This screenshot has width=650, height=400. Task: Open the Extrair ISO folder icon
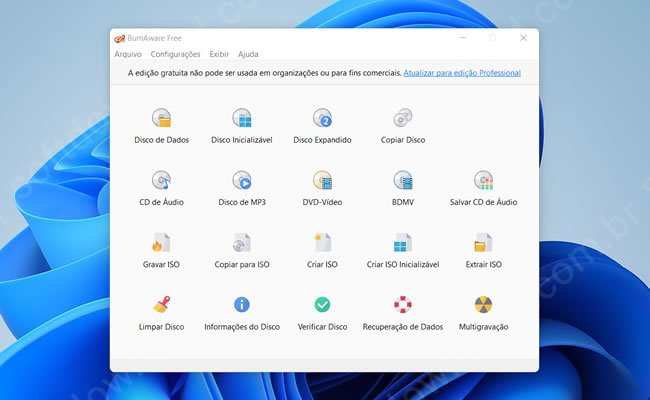click(483, 242)
